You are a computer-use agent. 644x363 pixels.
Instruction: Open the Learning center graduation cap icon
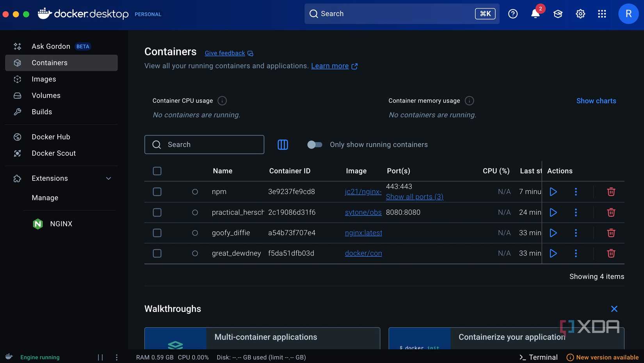pos(558,14)
